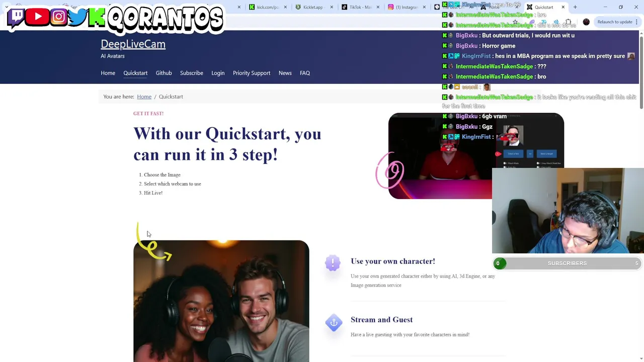
Task: Click the 'Use your own character!' heading
Action: (392, 261)
